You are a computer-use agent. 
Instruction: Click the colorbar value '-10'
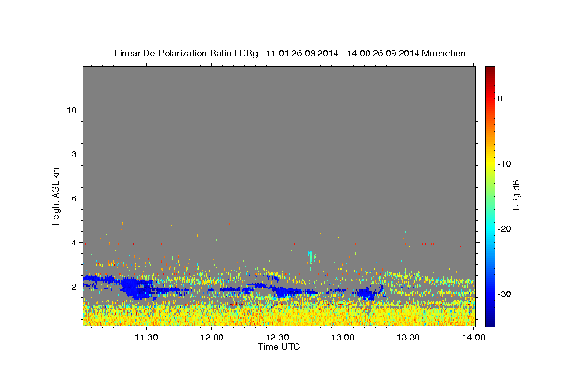click(x=505, y=164)
